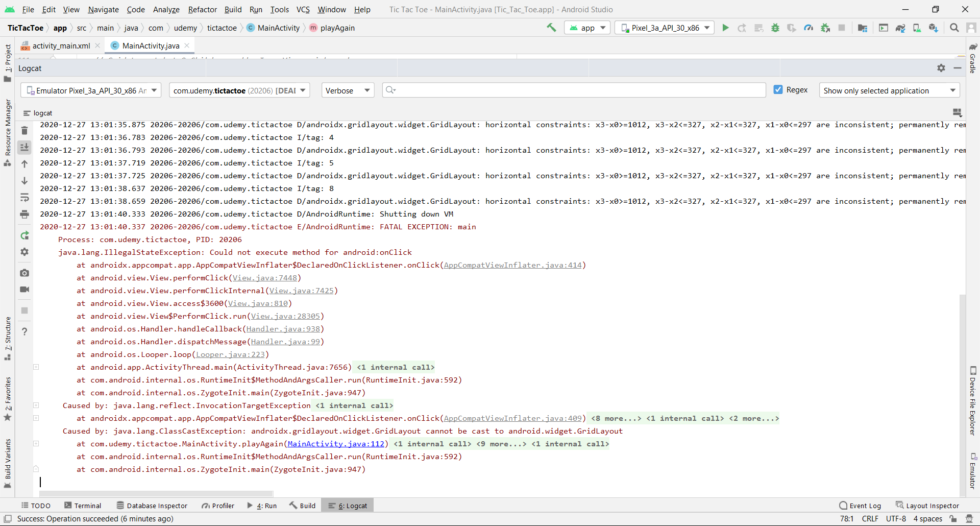Image resolution: width=980 pixels, height=526 pixels.
Task: Open the Database Inspector tool window
Action: pos(152,506)
